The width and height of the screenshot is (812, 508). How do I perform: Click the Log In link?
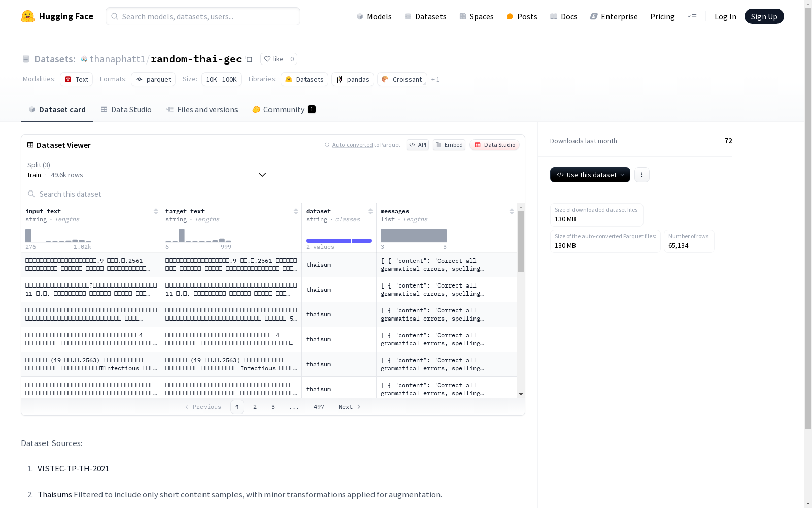(725, 16)
